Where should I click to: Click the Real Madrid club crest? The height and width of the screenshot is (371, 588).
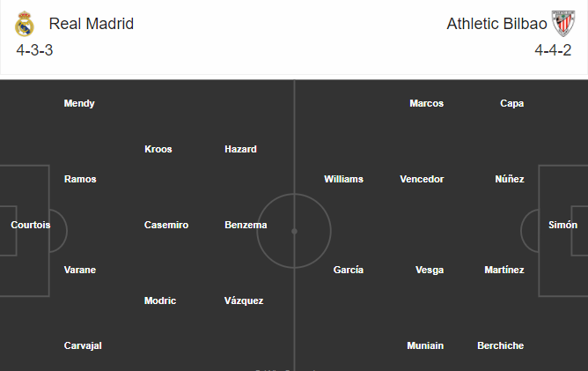tap(25, 24)
